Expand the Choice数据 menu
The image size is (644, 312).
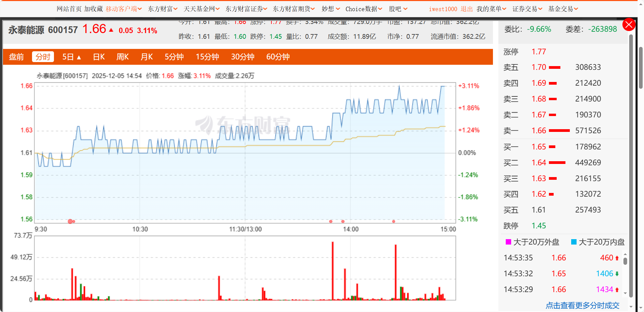(364, 9)
